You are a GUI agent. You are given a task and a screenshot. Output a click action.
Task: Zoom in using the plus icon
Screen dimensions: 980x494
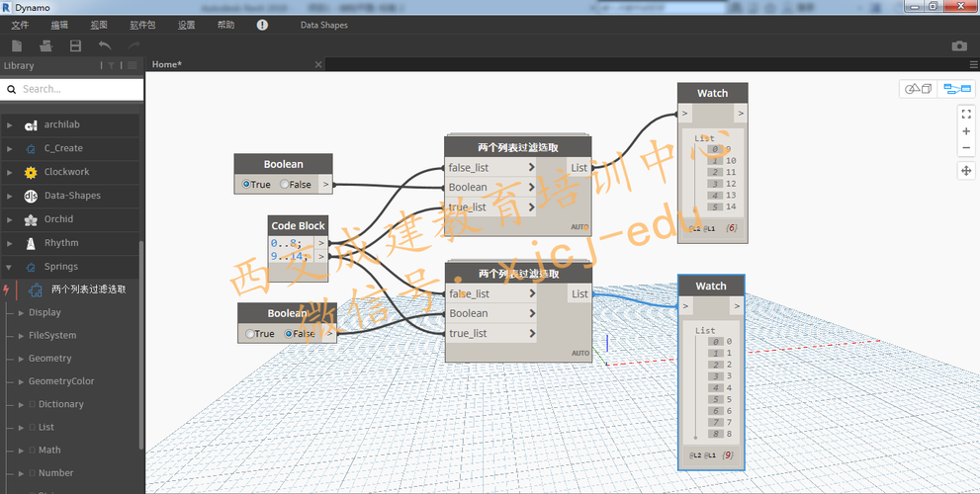tap(966, 131)
